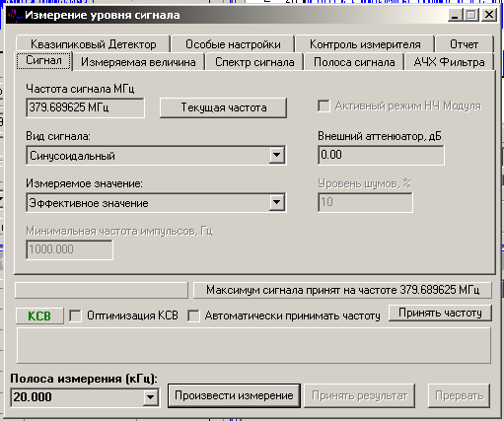This screenshot has height=421, width=504.
Task: Click the Частота сигнала МГц input field
Action: coord(85,107)
